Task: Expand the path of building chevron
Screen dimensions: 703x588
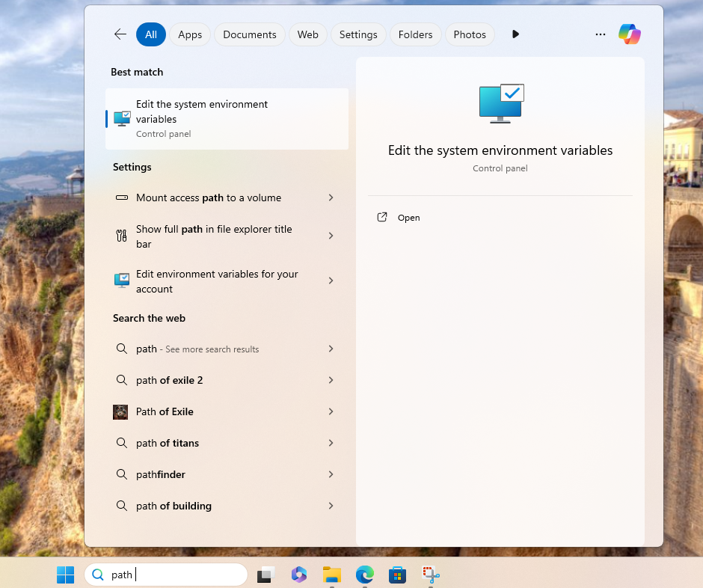Action: [331, 506]
